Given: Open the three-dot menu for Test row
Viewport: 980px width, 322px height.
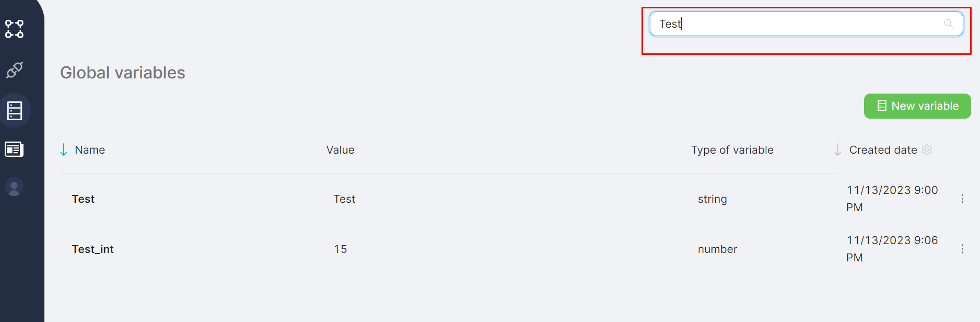Looking at the screenshot, I should pos(962,199).
